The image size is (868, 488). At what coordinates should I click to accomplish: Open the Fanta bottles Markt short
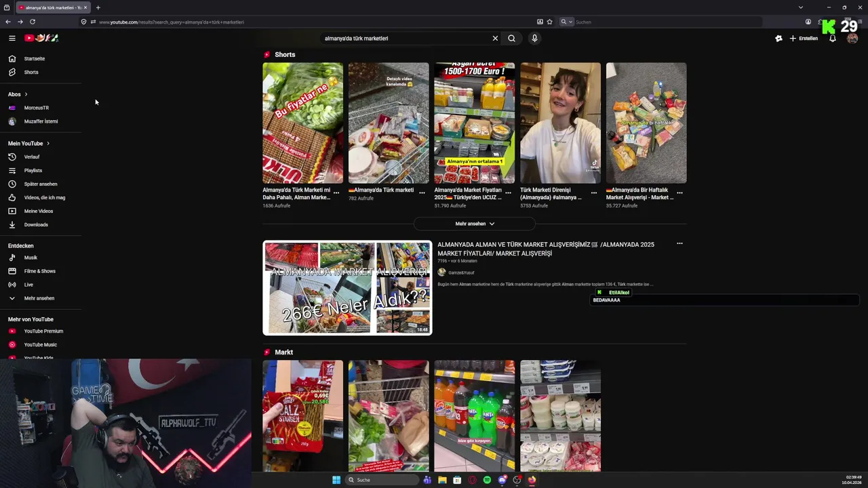[475, 415]
